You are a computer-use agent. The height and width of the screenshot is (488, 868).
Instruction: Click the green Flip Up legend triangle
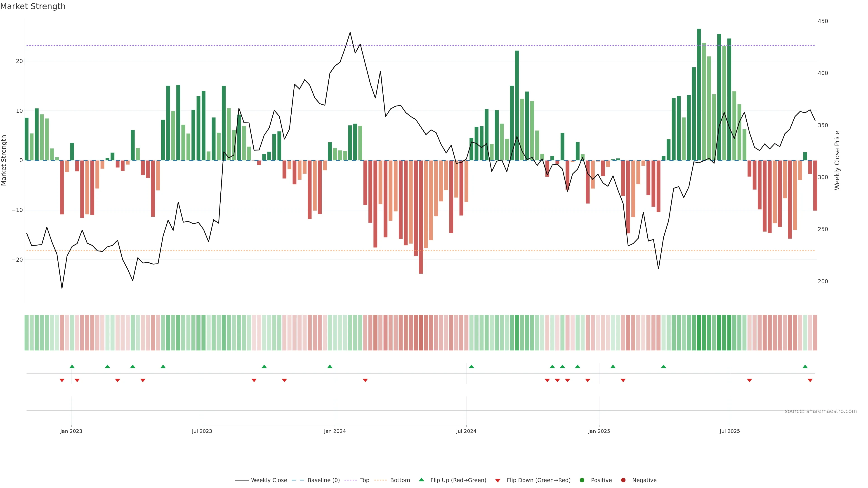421,480
